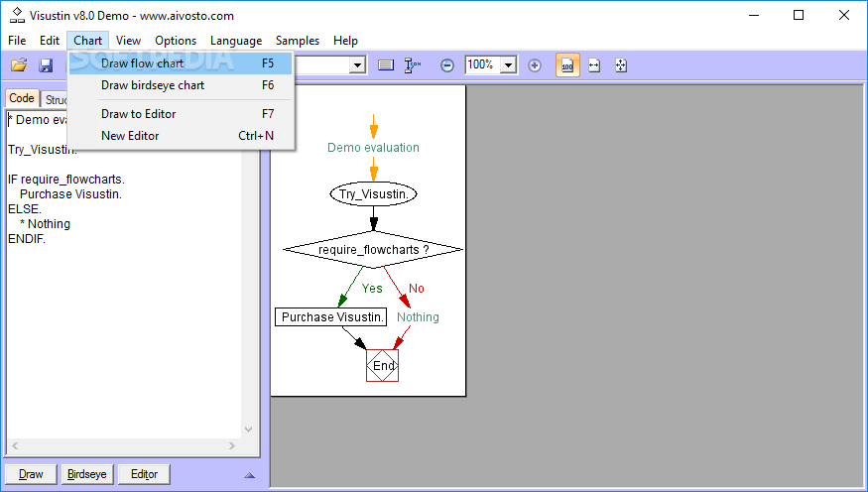Click the require_flowcharts ? decision diamond
Image resolution: width=868 pixels, height=492 pixels.
tap(373, 250)
